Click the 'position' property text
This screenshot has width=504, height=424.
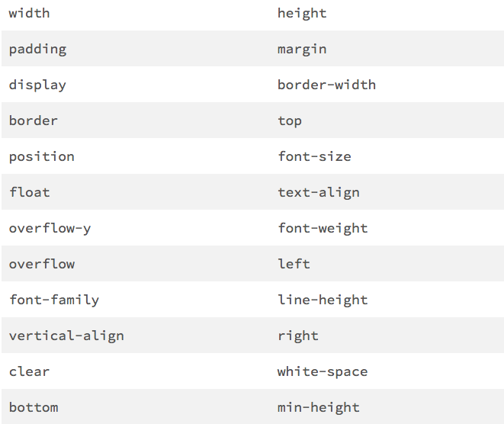tap(42, 157)
